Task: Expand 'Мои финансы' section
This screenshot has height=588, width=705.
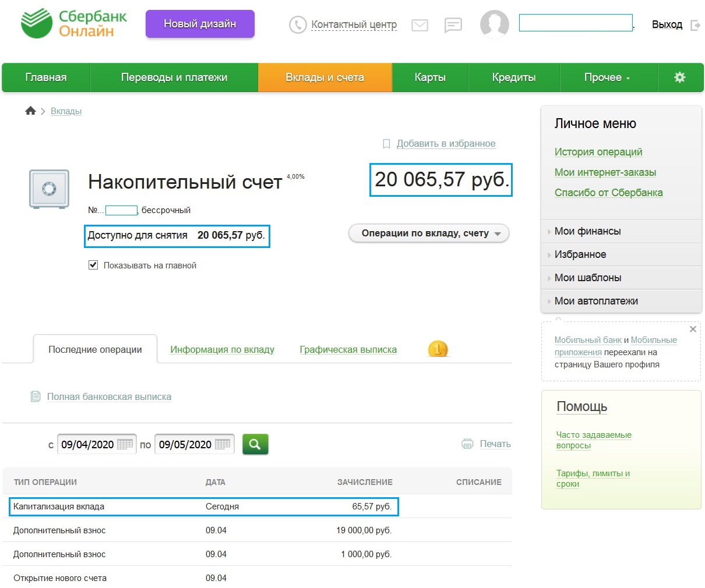Action: [587, 231]
